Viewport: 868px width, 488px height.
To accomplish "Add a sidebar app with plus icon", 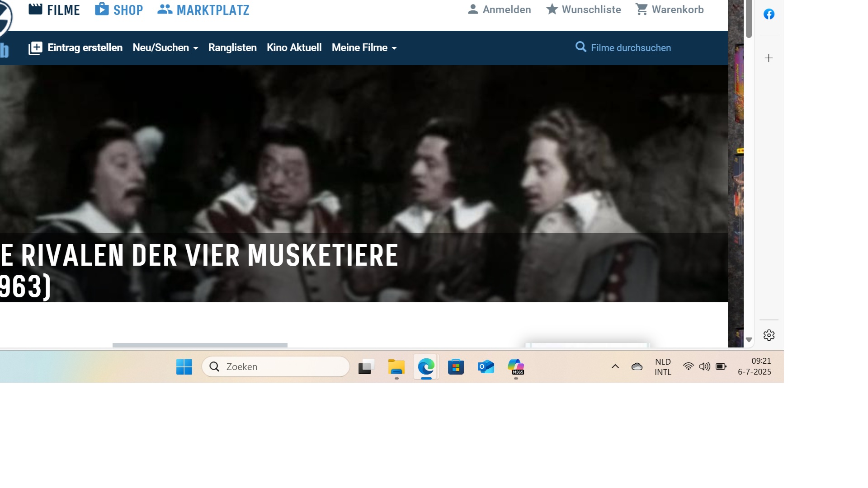I will pos(769,58).
